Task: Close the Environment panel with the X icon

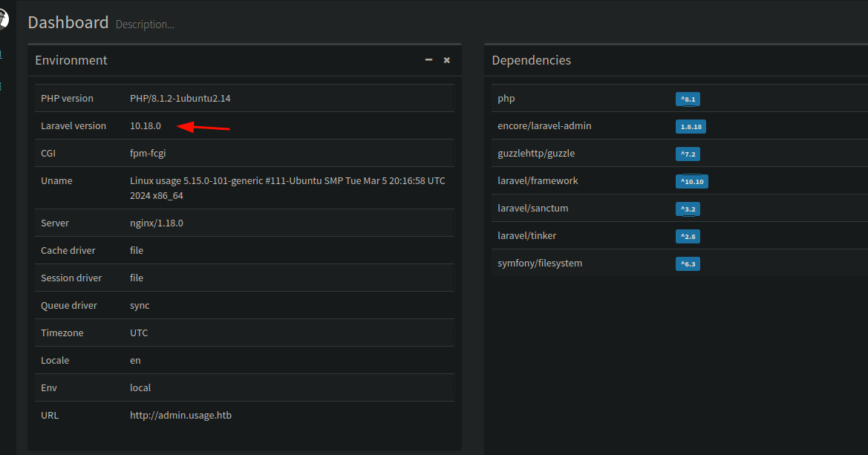Action: (x=447, y=60)
